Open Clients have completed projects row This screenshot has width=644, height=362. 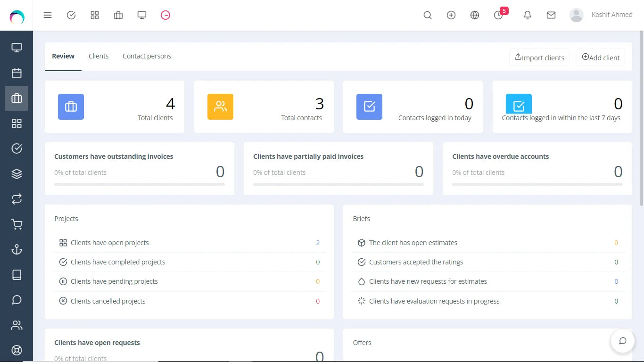(x=189, y=262)
